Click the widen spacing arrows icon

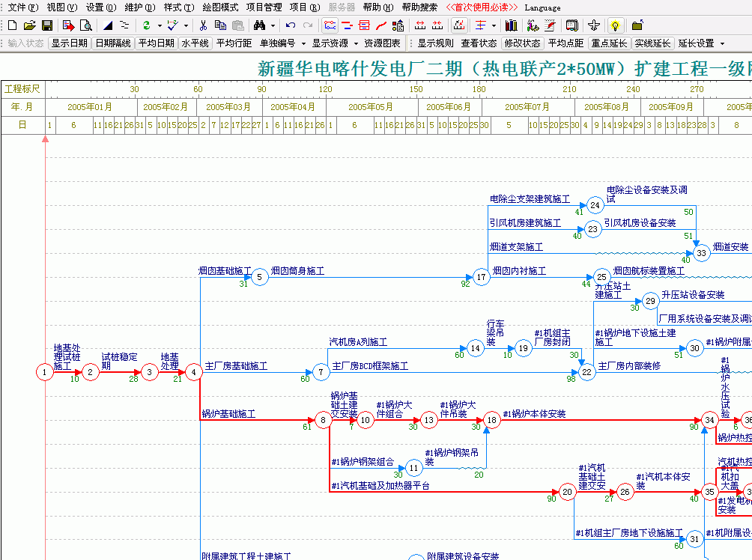tap(420, 25)
